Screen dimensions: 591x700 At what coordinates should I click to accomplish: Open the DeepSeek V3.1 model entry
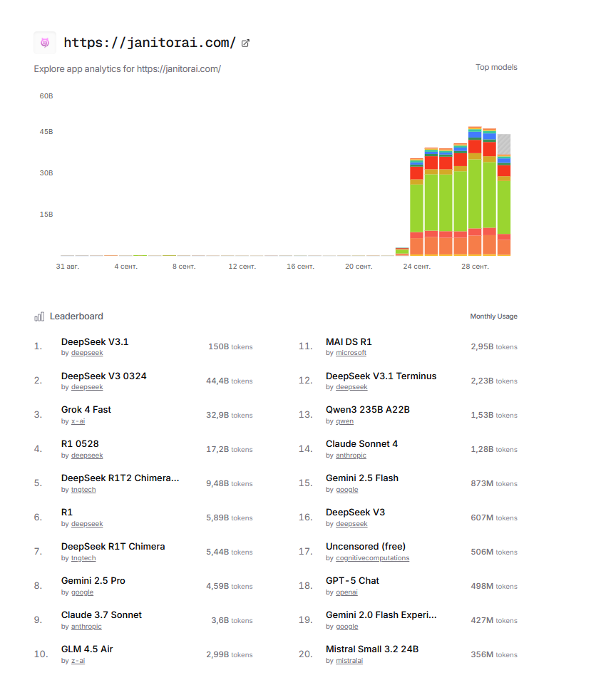(x=95, y=342)
